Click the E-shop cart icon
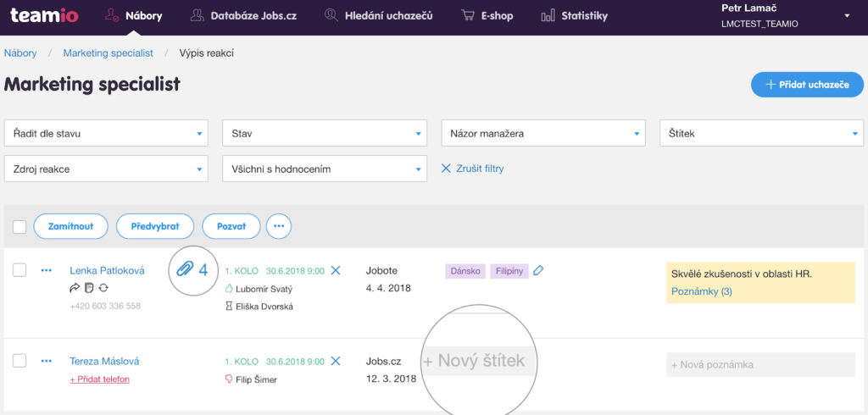This screenshot has height=415, width=868. (x=468, y=15)
